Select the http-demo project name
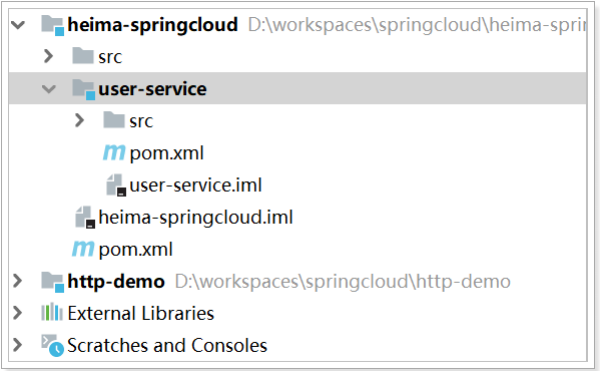The width and height of the screenshot is (600, 371). pyautogui.click(x=116, y=282)
